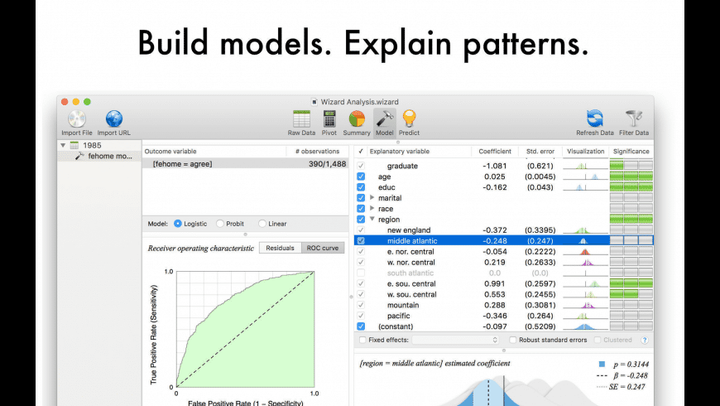Screen dimensions: 720x406
Task: Uncheck the race variable checkbox
Action: click(x=361, y=209)
